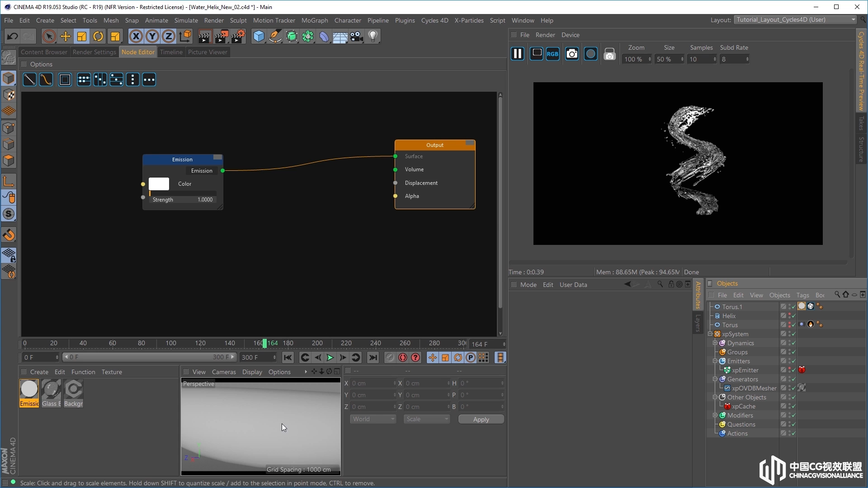Open the Scale mode dropdown
This screenshot has height=488, width=868.
(427, 419)
